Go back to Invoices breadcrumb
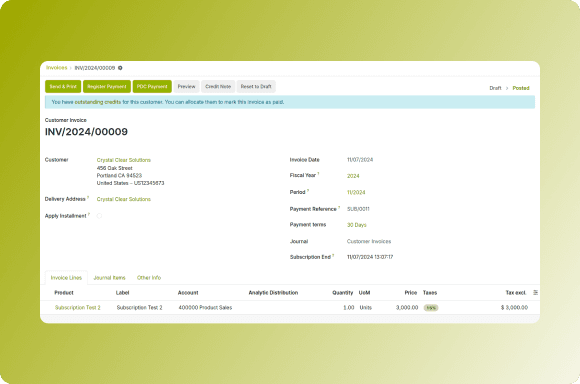 (x=57, y=68)
